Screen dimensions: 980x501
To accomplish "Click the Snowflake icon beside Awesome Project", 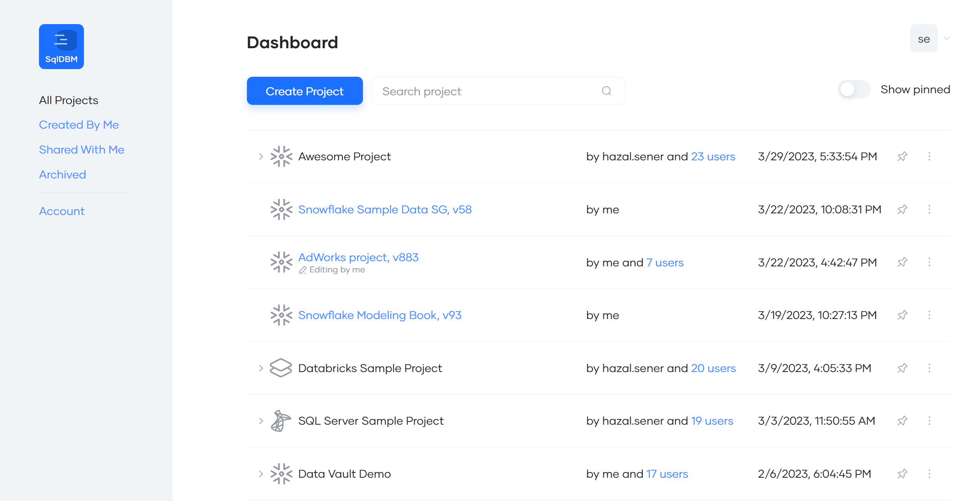I will pos(281,156).
